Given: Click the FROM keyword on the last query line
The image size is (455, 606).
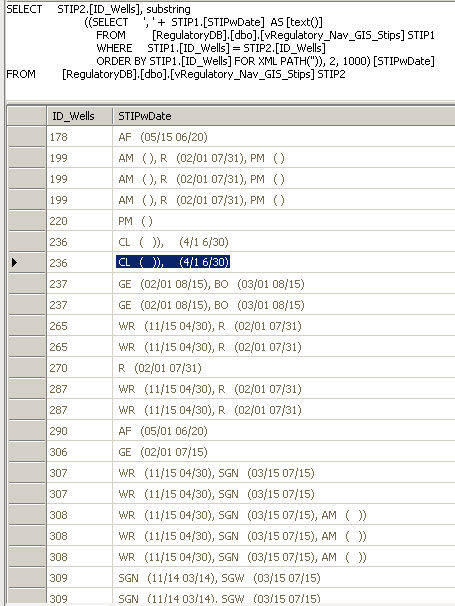Looking at the screenshot, I should 21,74.
